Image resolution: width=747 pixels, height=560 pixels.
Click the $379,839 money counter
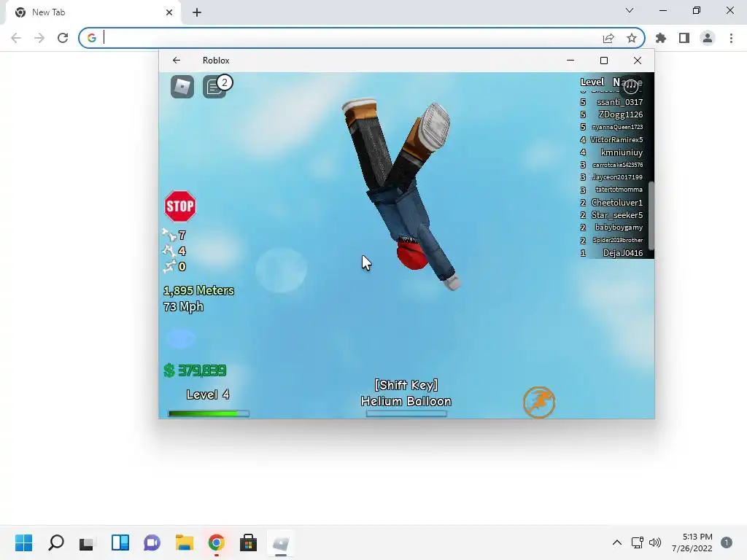click(195, 370)
